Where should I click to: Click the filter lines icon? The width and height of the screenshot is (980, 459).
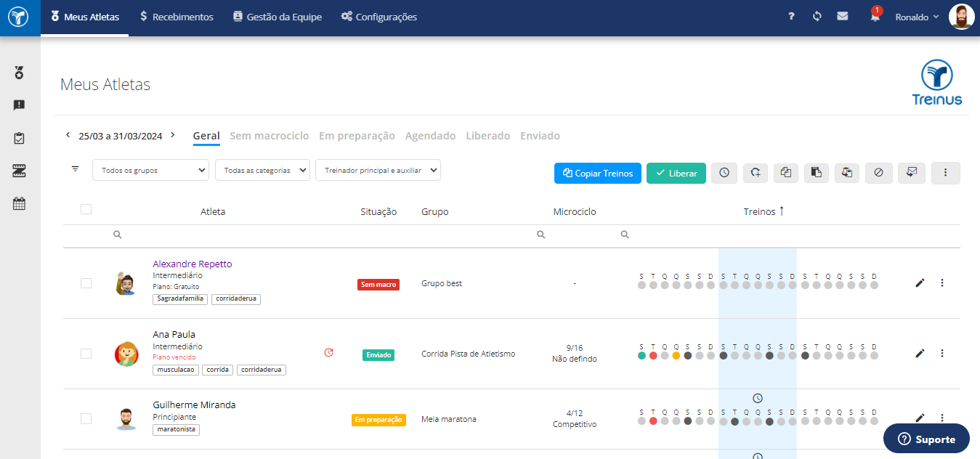[x=76, y=169]
